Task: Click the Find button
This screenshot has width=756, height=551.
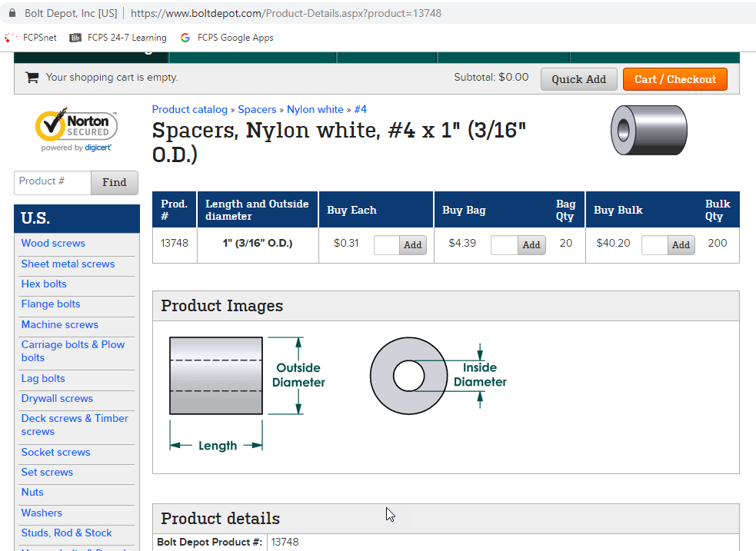Action: pyautogui.click(x=115, y=183)
